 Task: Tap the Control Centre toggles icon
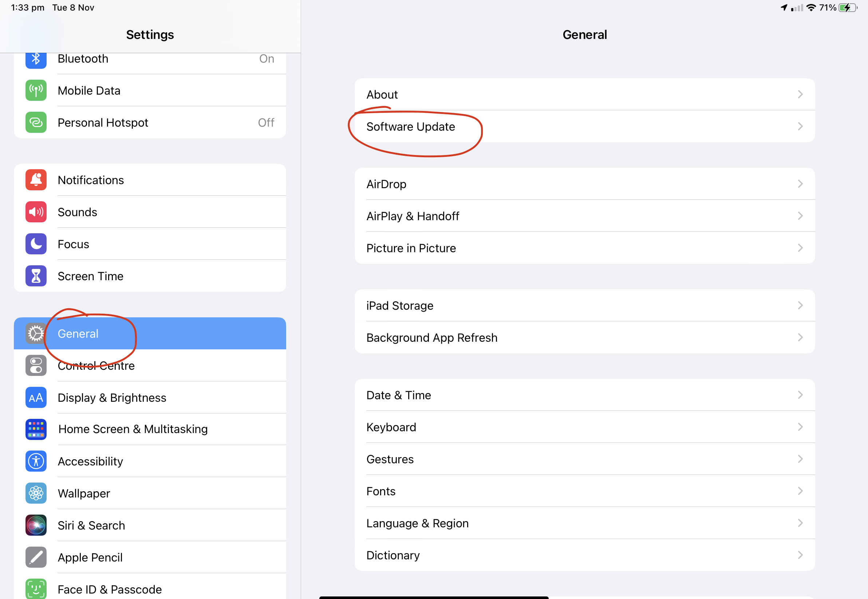click(x=36, y=365)
